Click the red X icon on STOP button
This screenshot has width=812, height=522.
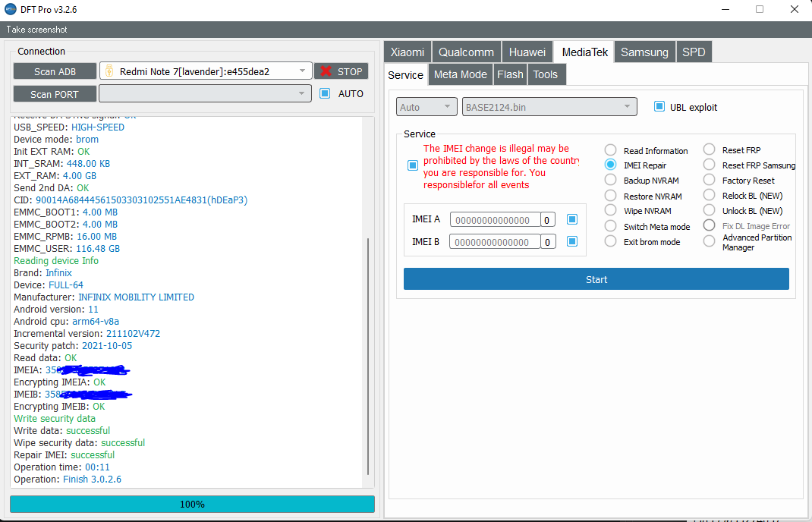pos(326,71)
